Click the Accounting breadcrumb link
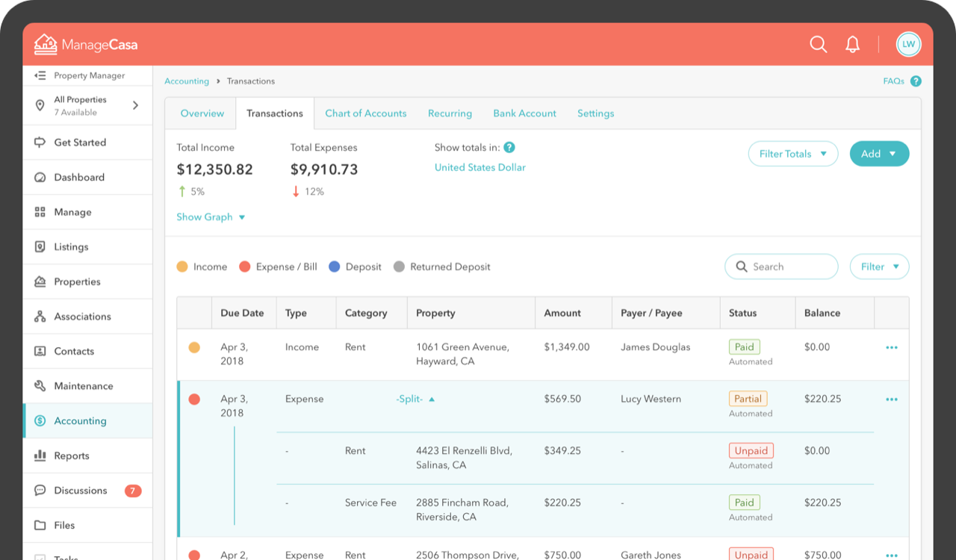Screen dimensions: 956x560 (x=187, y=81)
